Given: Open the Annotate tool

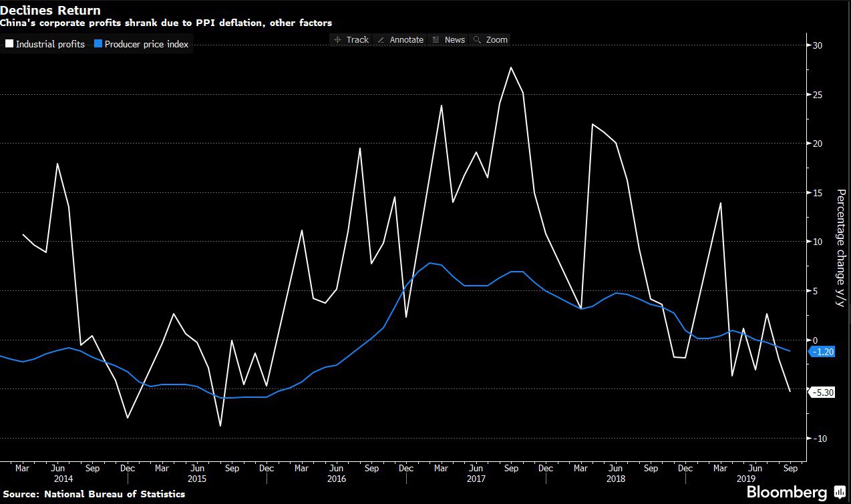Looking at the screenshot, I should [400, 40].
